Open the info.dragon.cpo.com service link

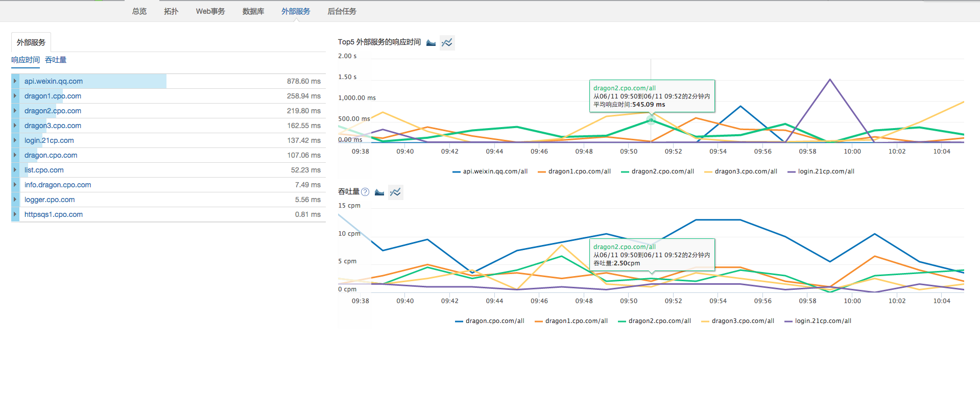pos(58,185)
